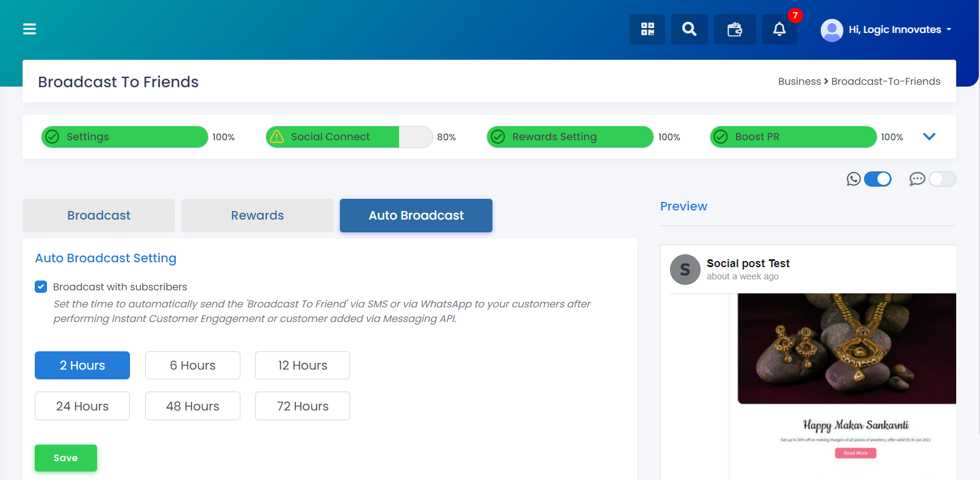
Task: Choose the 6 Hours option
Action: coord(193,365)
